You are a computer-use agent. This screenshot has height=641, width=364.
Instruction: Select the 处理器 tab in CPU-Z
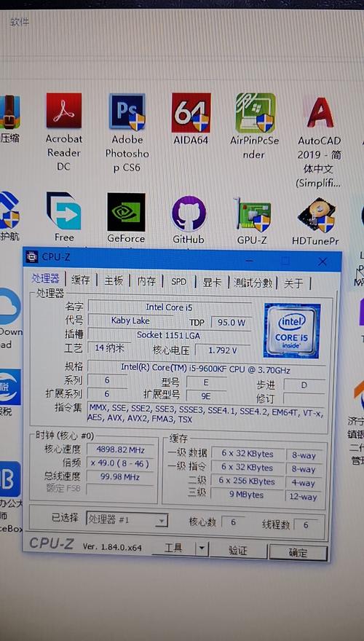[45, 279]
